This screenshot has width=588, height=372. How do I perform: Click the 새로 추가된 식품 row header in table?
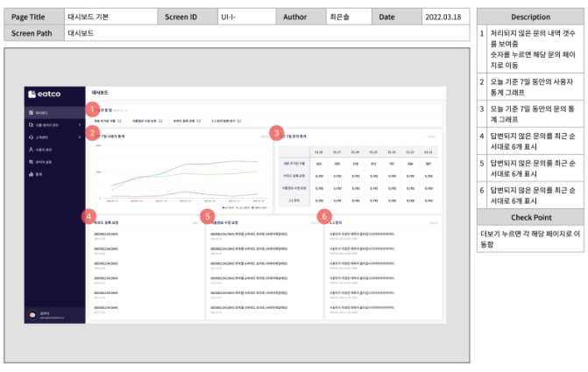294,164
